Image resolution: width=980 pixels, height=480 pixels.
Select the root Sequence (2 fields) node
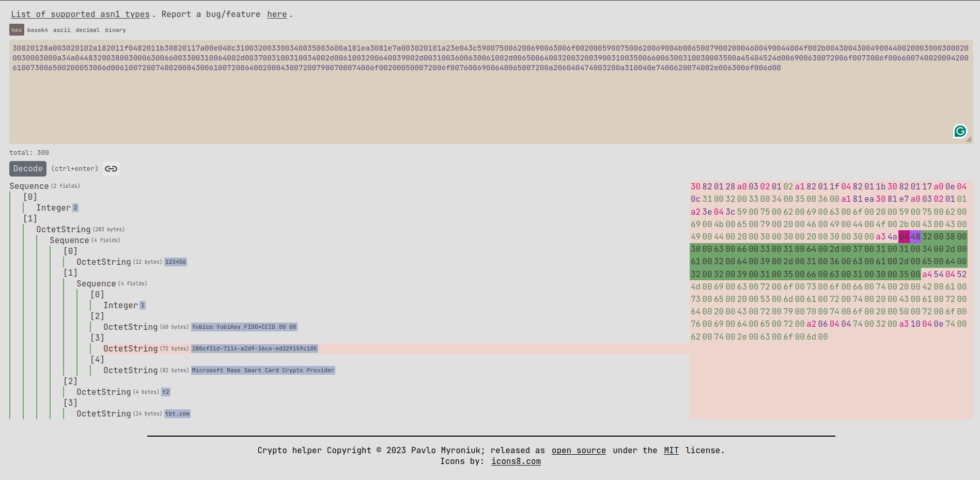29,186
